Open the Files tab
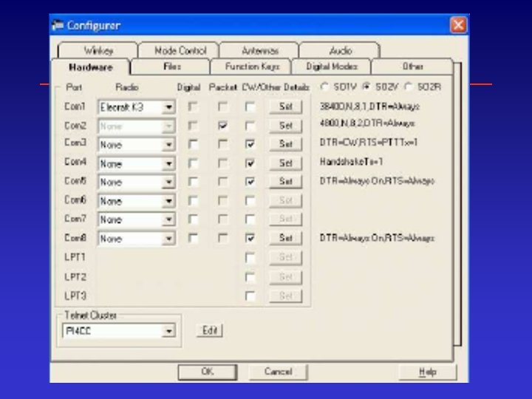This screenshot has width=532, height=399. point(171,66)
